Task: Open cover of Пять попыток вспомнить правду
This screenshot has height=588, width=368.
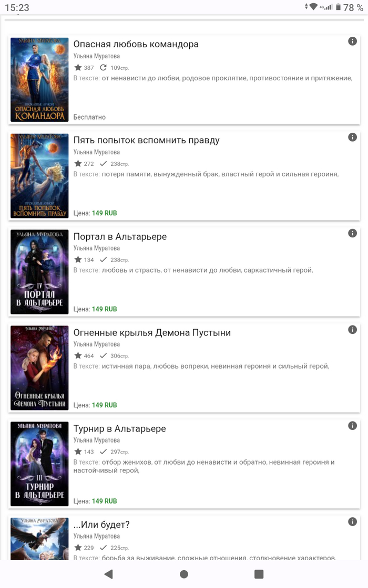Action: (x=39, y=175)
